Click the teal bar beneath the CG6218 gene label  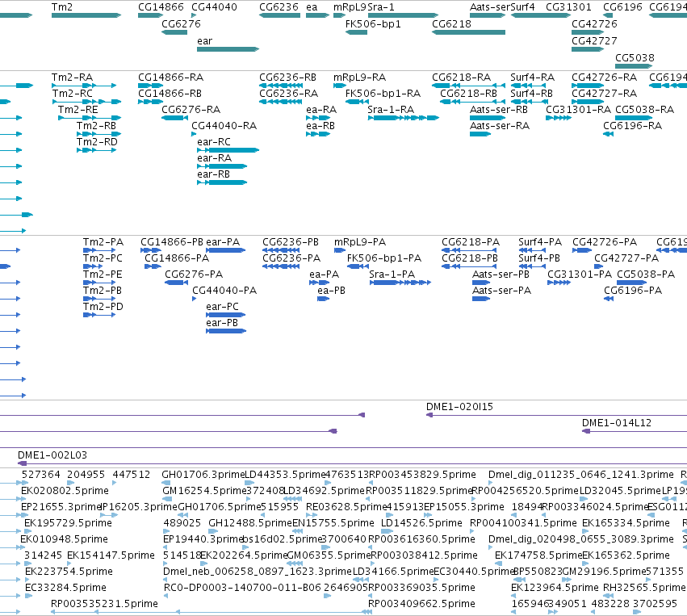click(468, 32)
